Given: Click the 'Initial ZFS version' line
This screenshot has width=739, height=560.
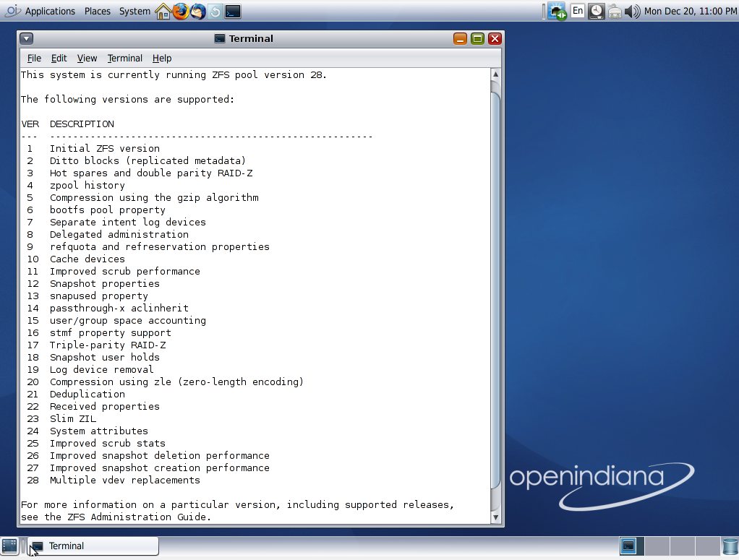Looking at the screenshot, I should point(105,149).
